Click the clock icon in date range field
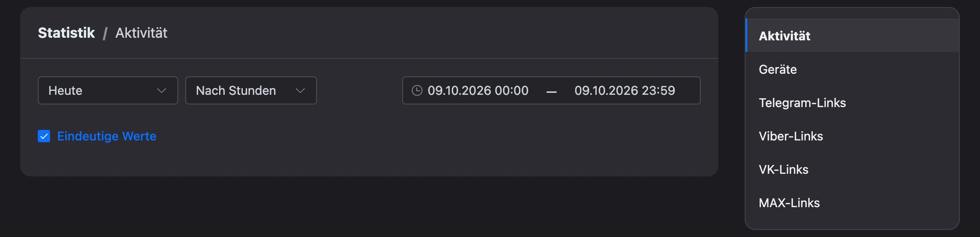Viewport: 980px width, 237px height. click(417, 90)
